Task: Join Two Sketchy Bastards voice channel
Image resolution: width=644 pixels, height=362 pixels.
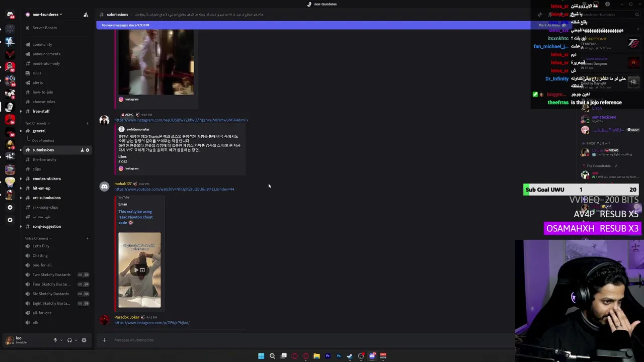Action: pyautogui.click(x=51, y=275)
